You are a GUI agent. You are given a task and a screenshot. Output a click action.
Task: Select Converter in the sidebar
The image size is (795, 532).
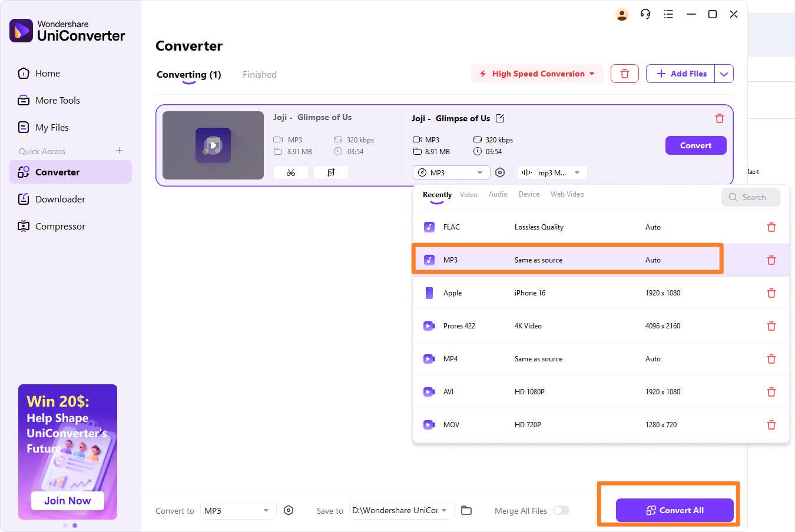click(71, 172)
